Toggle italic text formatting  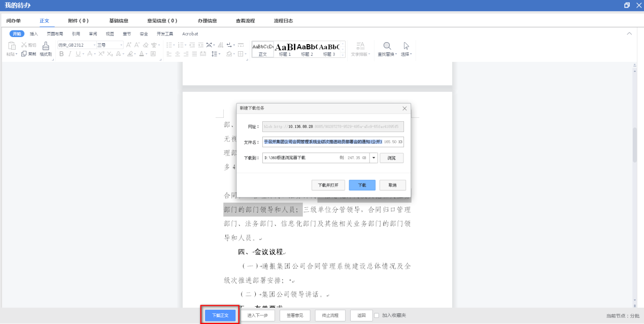(70, 54)
